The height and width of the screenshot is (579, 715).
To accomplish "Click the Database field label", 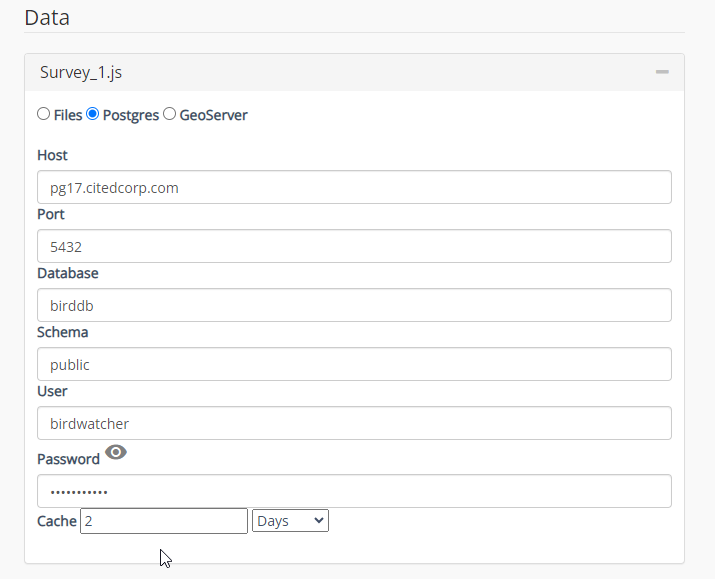I will (68, 273).
